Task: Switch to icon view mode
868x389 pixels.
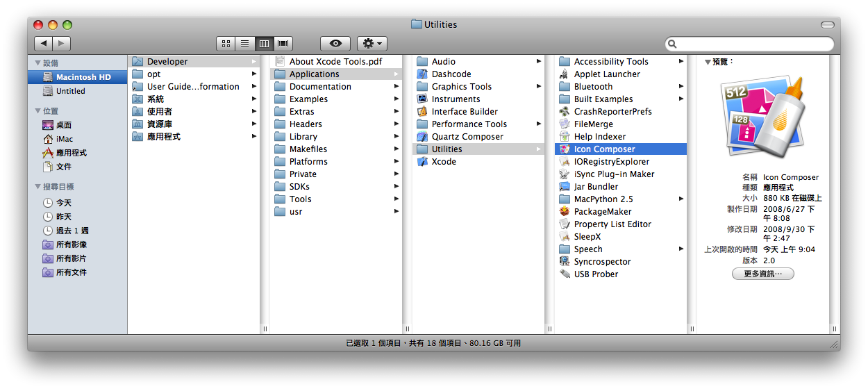Action: tap(226, 43)
